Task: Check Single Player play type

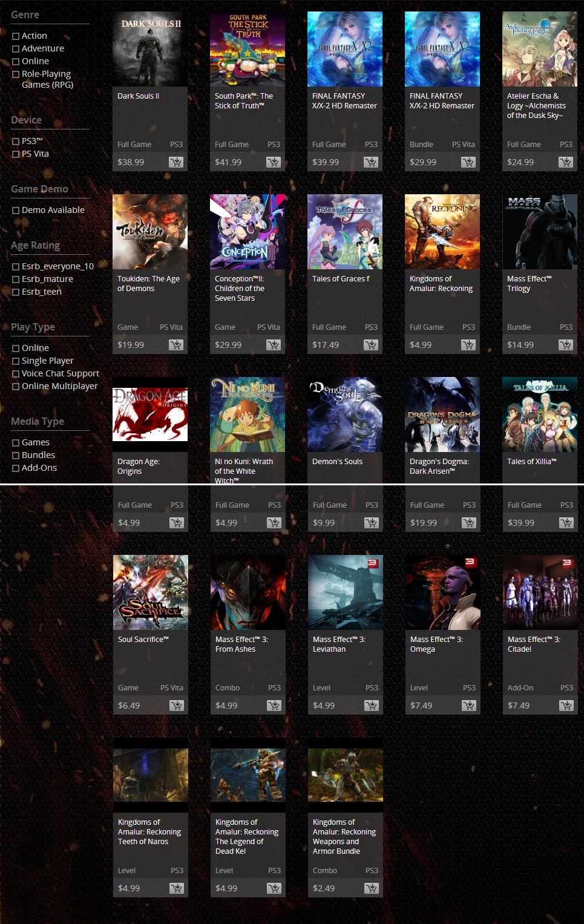Action: [x=16, y=361]
